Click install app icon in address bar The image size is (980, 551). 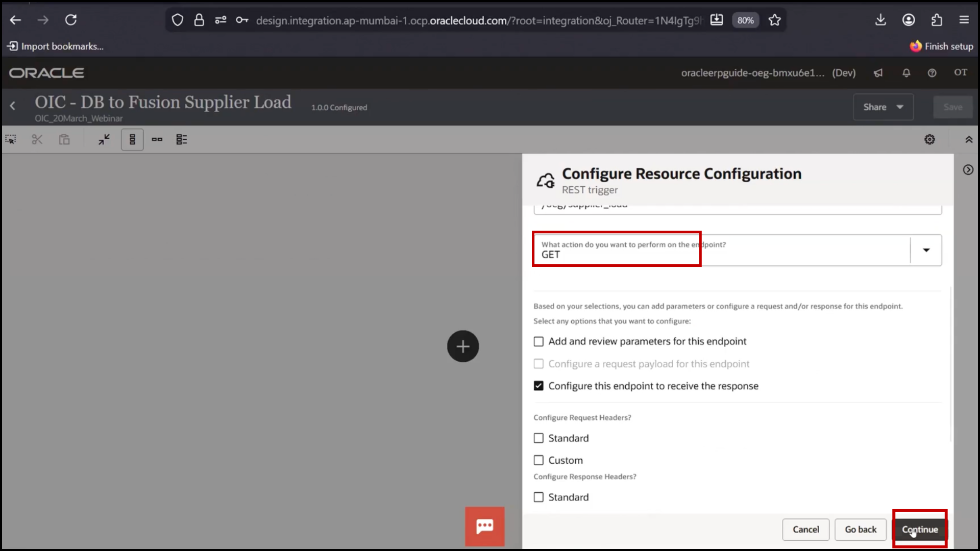tap(717, 20)
